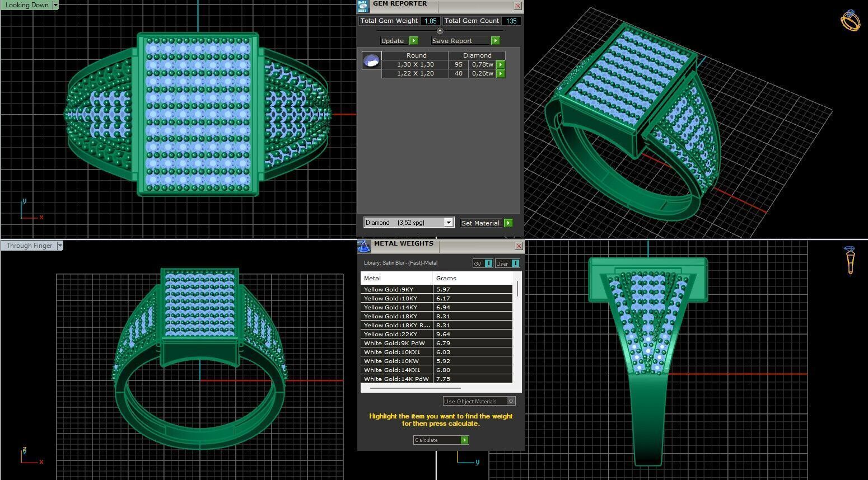The image size is (868, 480).
Task: Click the 0,78tw weight cell
Action: [x=482, y=64]
